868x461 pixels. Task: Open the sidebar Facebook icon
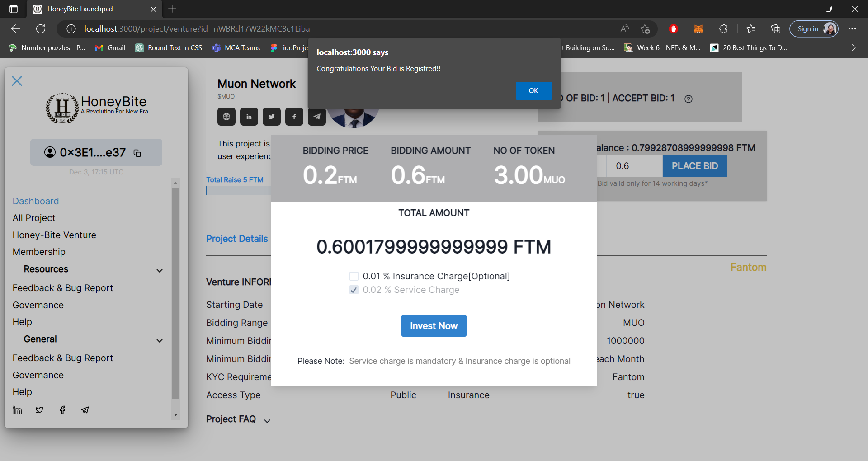tap(62, 410)
